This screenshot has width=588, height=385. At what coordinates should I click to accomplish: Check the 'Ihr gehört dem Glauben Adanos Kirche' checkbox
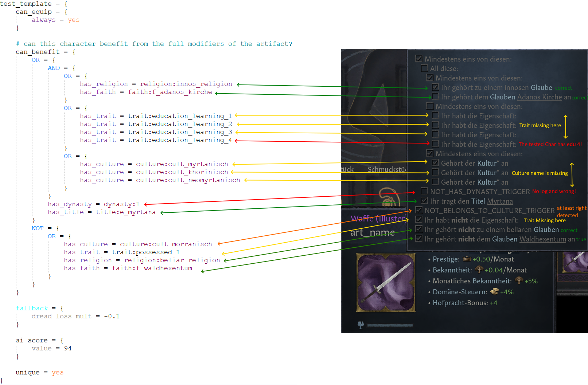coord(435,97)
